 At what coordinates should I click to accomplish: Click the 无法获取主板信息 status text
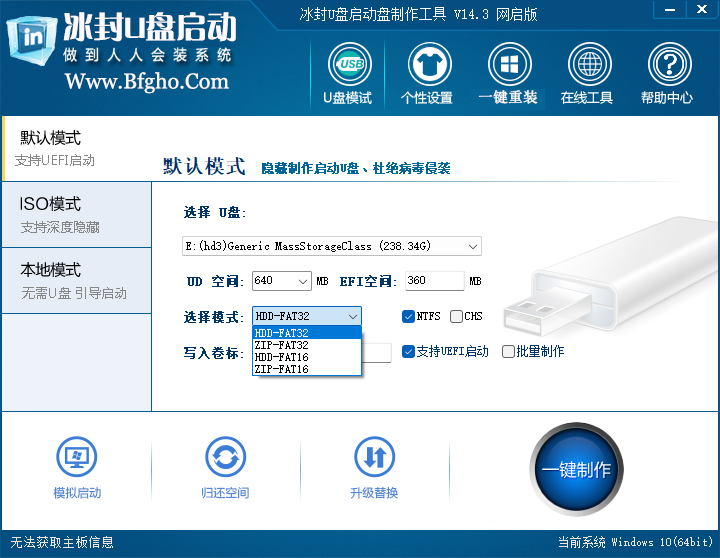click(62, 542)
